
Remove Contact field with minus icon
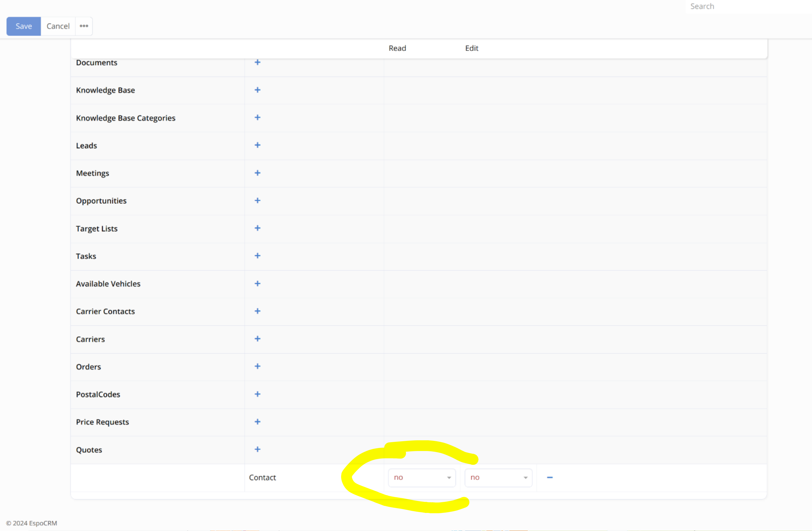click(x=550, y=477)
